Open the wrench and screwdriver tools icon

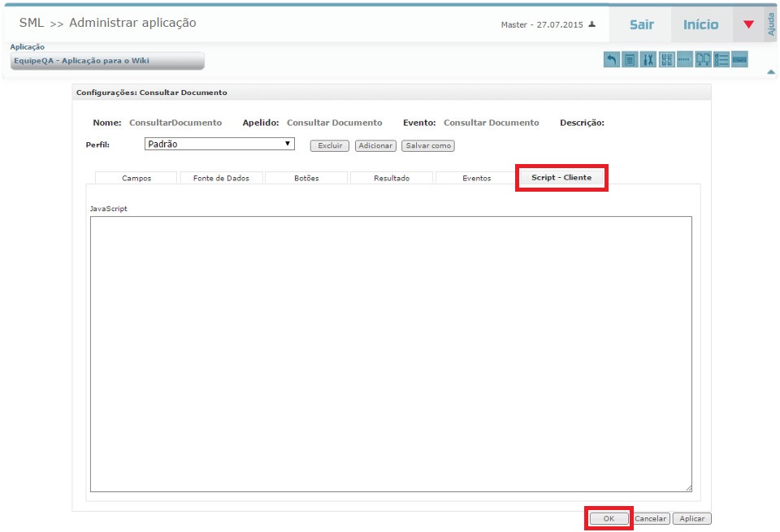(648, 59)
